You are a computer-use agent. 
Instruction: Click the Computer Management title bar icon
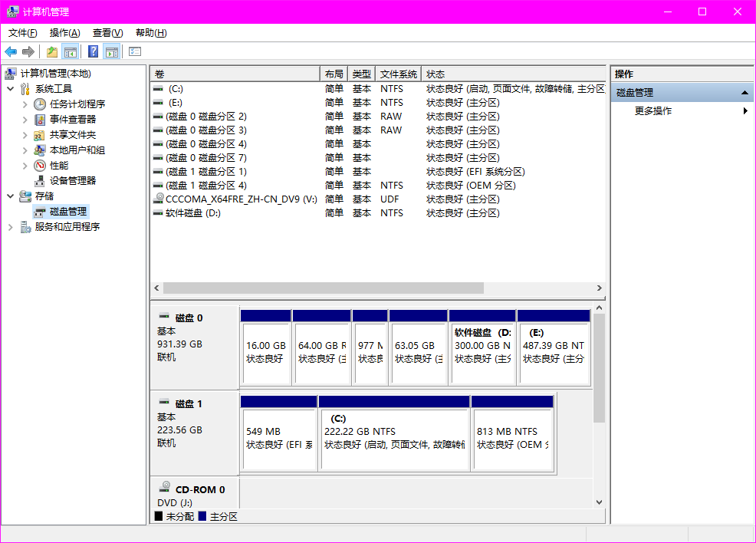(x=12, y=12)
